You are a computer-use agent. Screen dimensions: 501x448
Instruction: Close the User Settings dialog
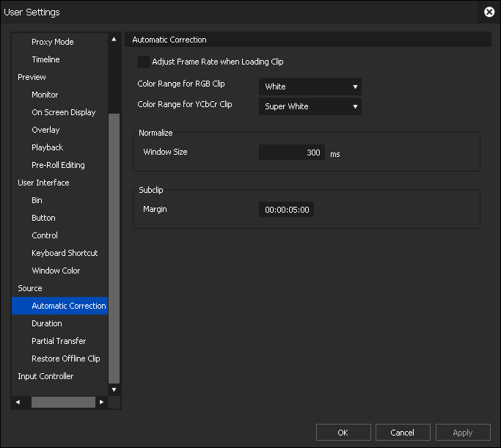(489, 12)
